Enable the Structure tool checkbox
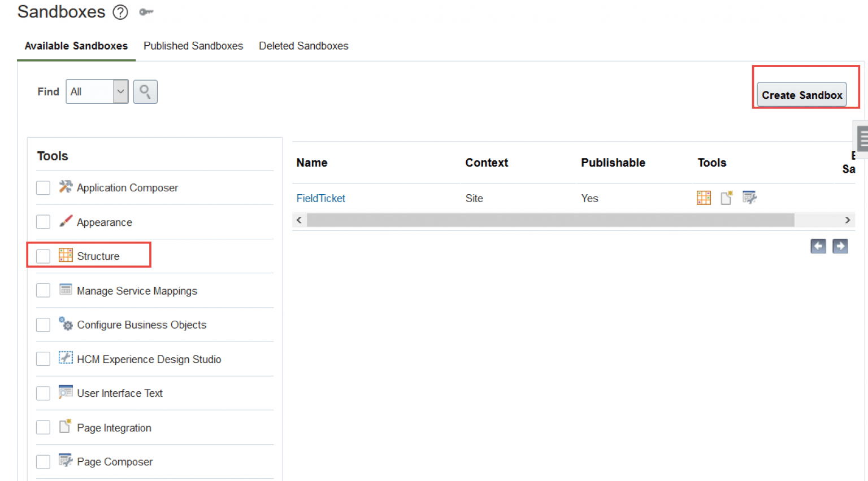 pyautogui.click(x=43, y=256)
